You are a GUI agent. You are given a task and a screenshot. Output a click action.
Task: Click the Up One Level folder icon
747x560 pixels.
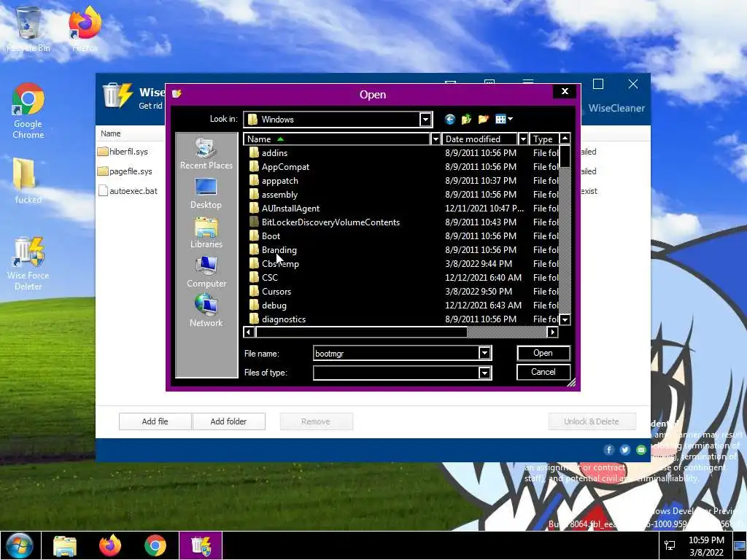466,119
